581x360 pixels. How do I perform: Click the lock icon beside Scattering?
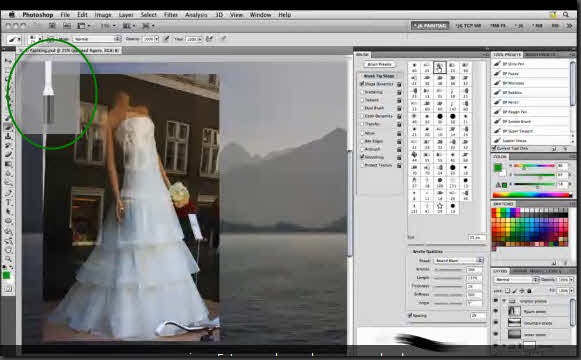tap(399, 92)
